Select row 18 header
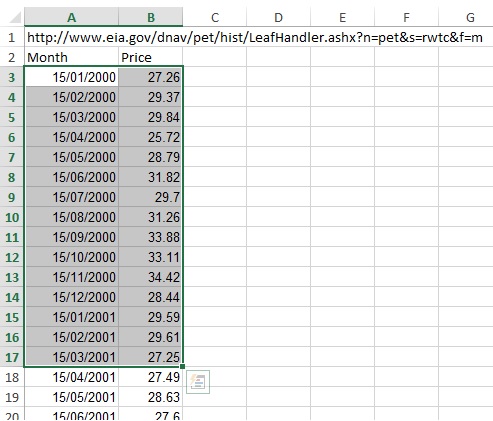Screen dimensions: 493x421 tap(12, 377)
